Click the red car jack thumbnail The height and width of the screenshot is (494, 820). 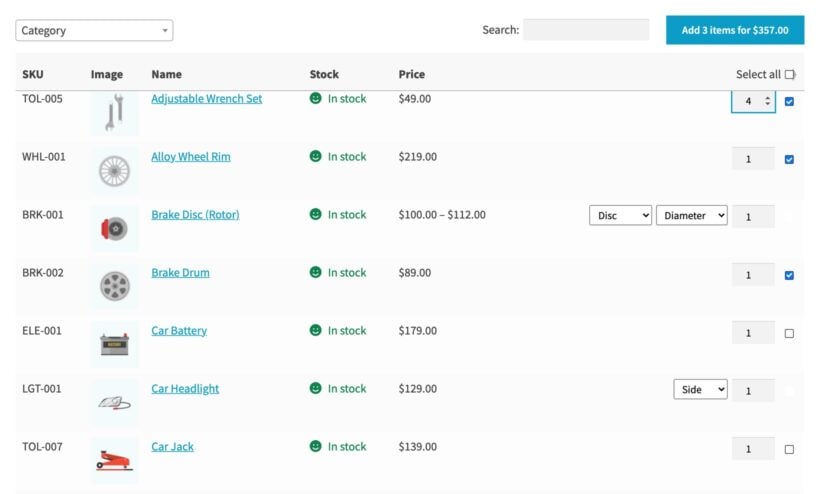pos(115,461)
